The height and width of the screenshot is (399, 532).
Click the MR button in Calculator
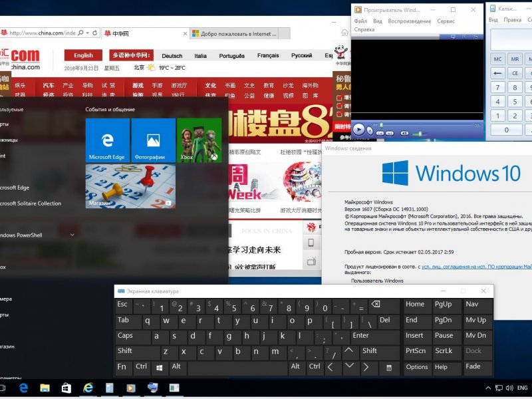[x=515, y=59]
